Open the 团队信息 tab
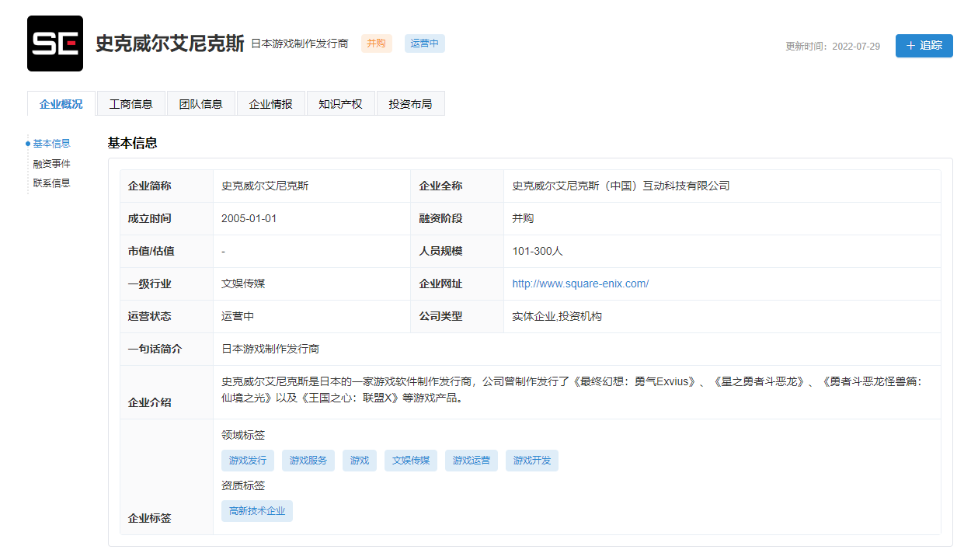The image size is (971, 560). click(201, 104)
